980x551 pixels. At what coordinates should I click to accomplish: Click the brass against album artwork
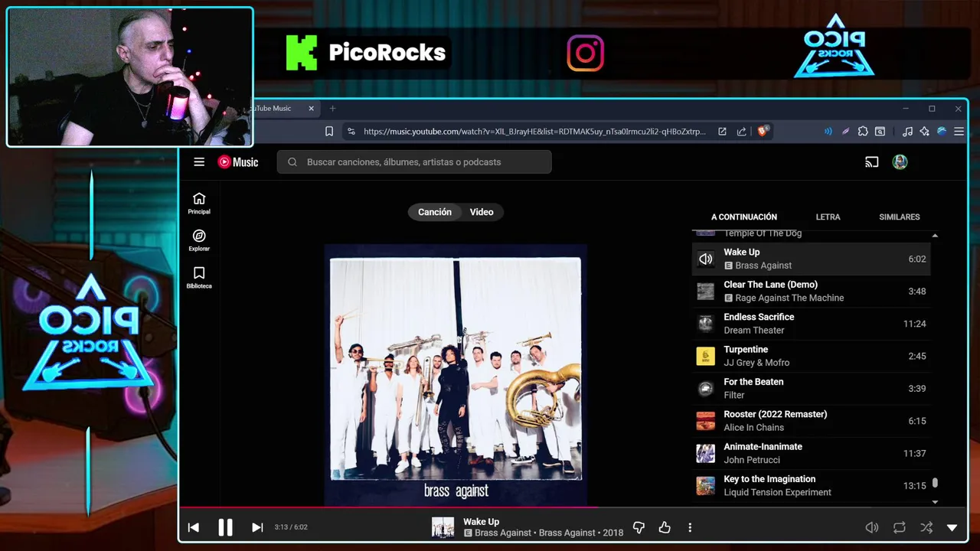[456, 375]
